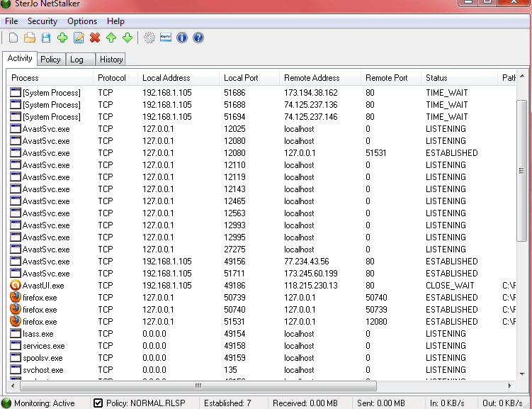This screenshot has height=409, width=532.
Task: Click the Firefox icon on local port 50739 row
Action: pos(16,297)
